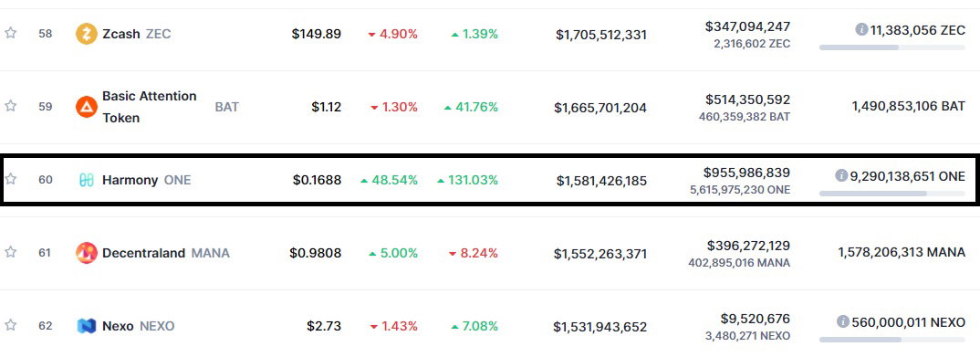The height and width of the screenshot is (357, 980).
Task: Click info icon beside Nexo circulating supply
Action: tap(843, 321)
